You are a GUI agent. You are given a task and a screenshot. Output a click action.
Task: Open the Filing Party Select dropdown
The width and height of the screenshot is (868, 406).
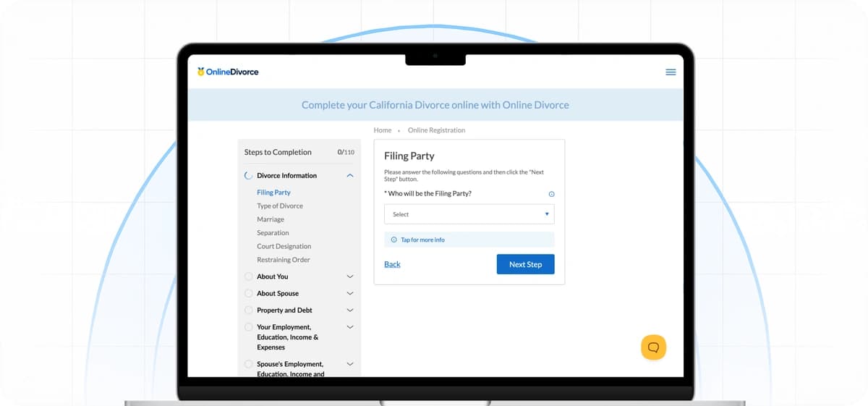click(469, 214)
